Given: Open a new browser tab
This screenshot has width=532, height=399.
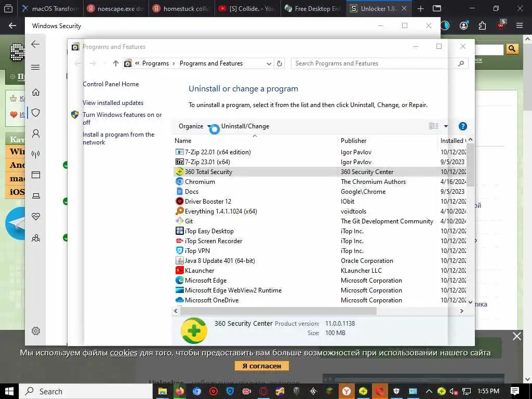Looking at the screenshot, I should click(420, 8).
